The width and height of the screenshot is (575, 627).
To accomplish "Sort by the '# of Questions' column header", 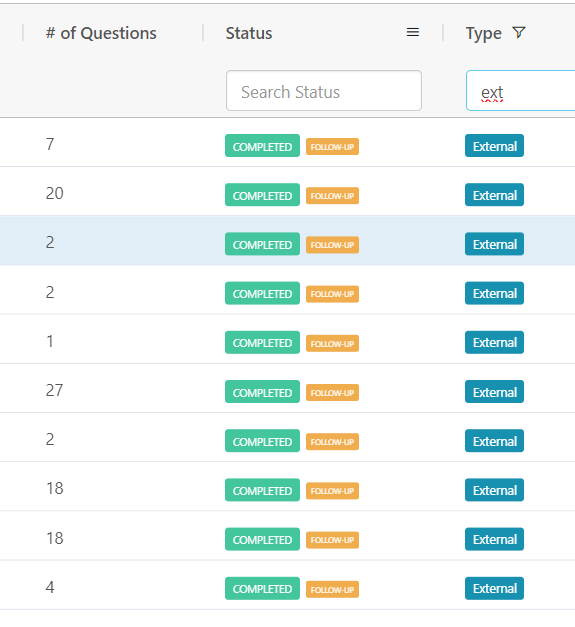I will click(101, 33).
